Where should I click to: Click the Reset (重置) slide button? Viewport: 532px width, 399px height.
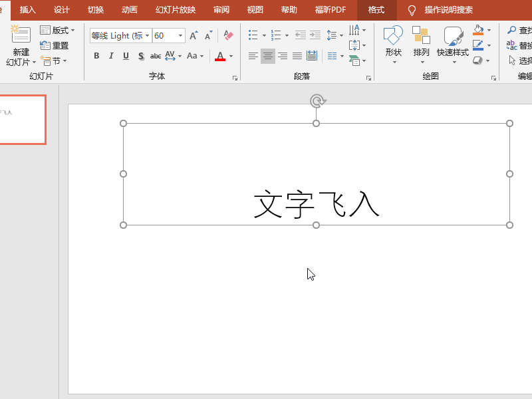(55, 45)
